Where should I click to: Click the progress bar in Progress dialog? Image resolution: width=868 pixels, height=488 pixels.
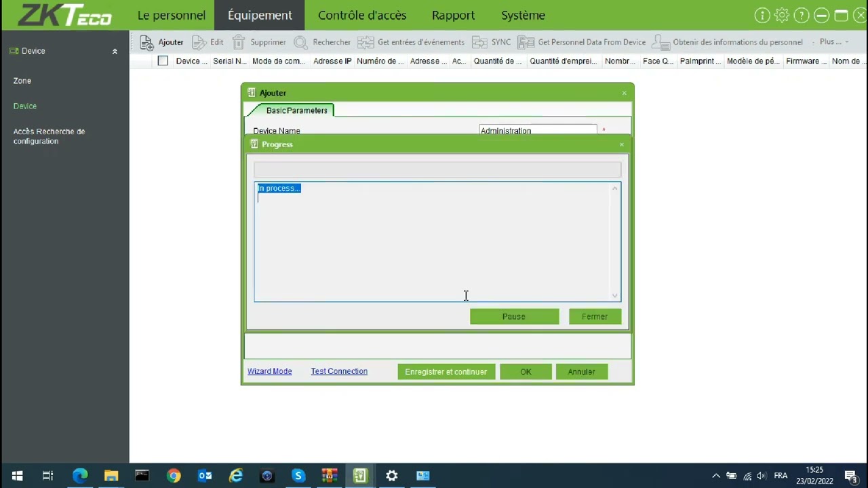[437, 169]
